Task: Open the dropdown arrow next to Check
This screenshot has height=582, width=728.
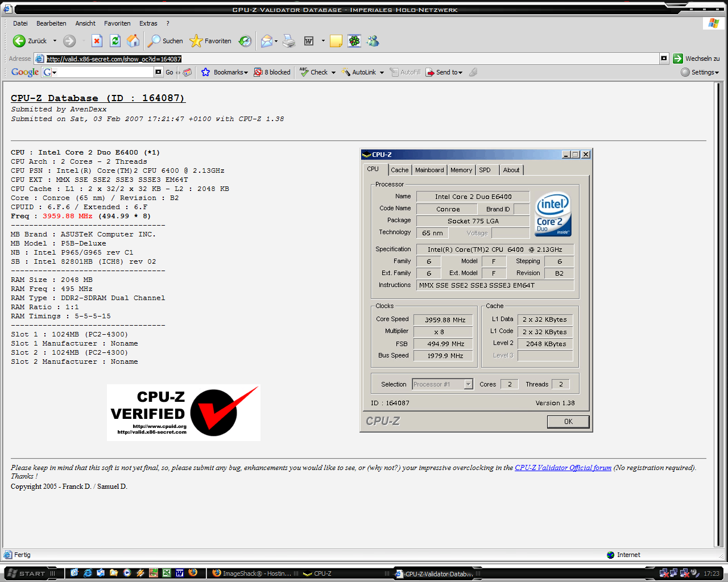Action: point(333,72)
